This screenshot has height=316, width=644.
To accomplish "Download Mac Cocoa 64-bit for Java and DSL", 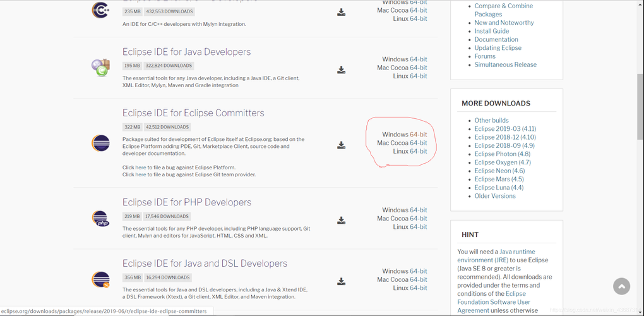I will click(x=418, y=279).
